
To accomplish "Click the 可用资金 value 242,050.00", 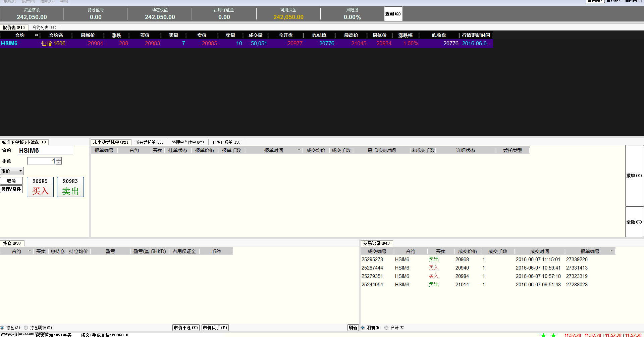I will point(288,17).
